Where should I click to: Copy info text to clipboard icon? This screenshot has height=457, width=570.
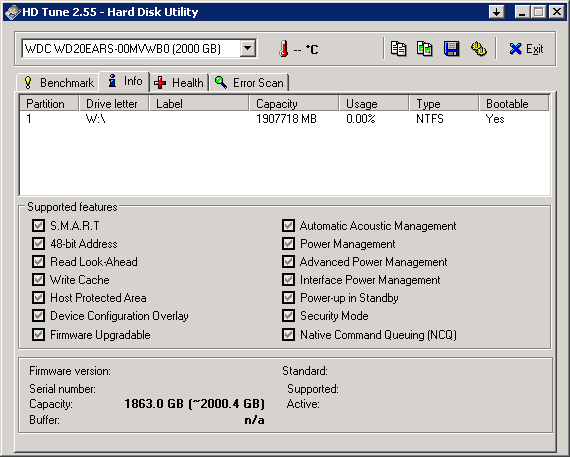tap(398, 49)
